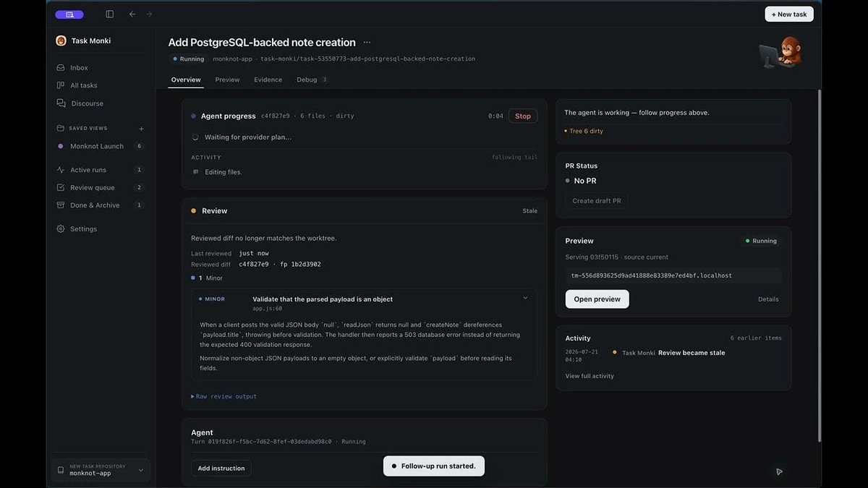
Task: Click the message icon beside Editing files
Action: (x=195, y=172)
